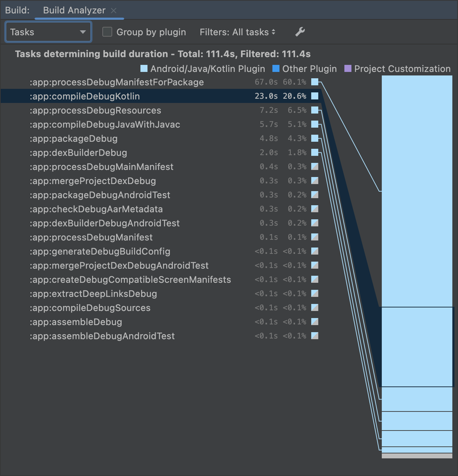
Task: Open the Tasks view dropdown
Action: pyautogui.click(x=48, y=32)
